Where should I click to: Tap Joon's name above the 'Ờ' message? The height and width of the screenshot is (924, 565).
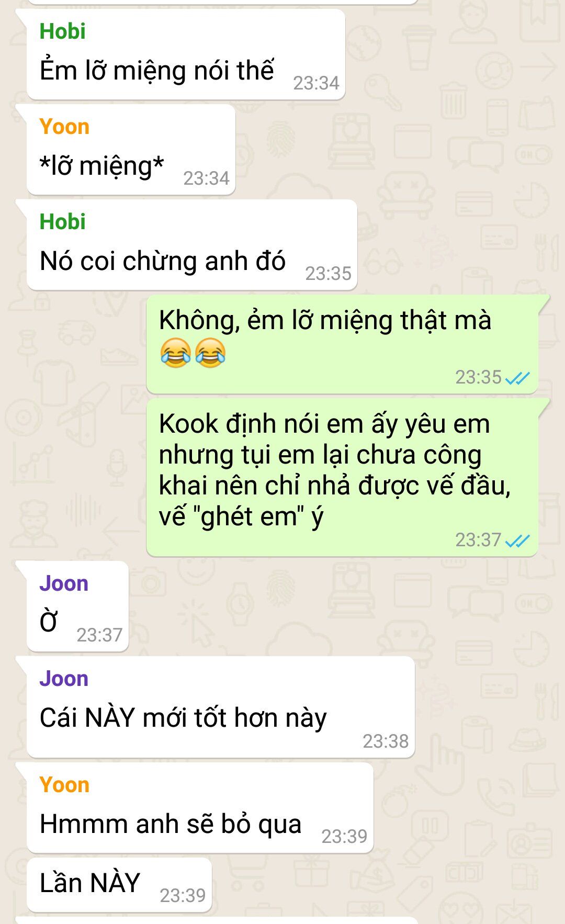pyautogui.click(x=64, y=583)
